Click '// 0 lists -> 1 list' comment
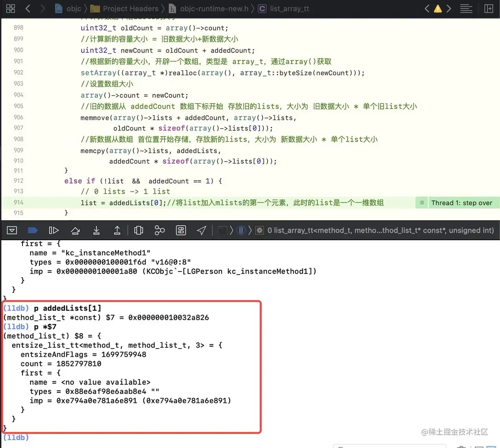The height and width of the screenshot is (448, 500). (125, 192)
